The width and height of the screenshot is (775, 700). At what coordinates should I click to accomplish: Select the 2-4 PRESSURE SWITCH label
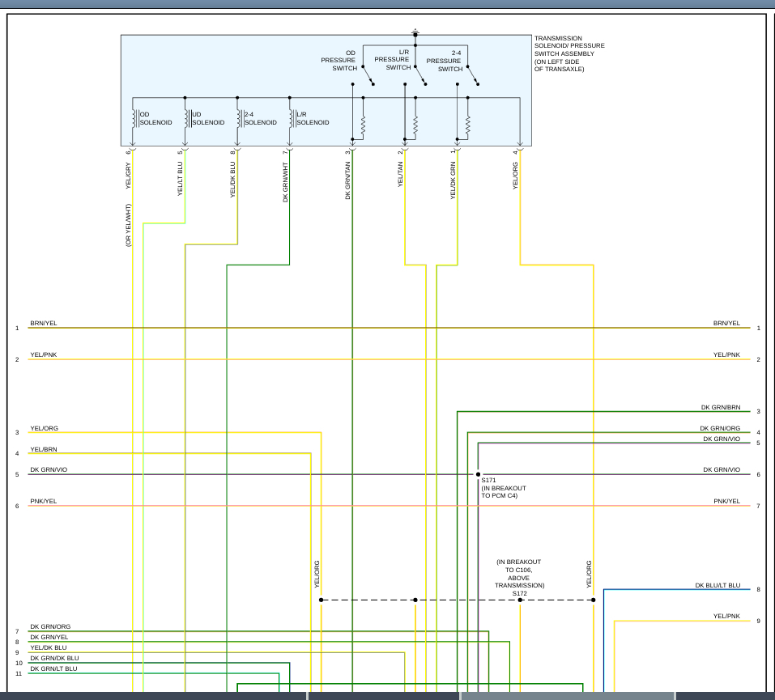coord(444,61)
